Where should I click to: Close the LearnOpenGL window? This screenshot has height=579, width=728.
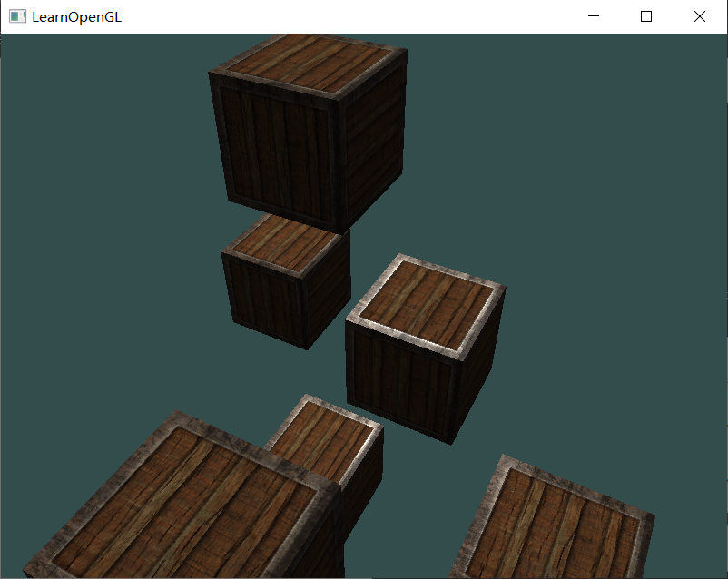click(x=700, y=16)
